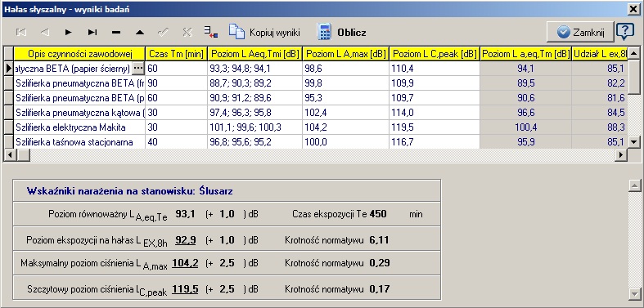Click cell 97,4; 96,3; 95,8
This screenshot has height=308, width=644.
[x=254, y=113]
